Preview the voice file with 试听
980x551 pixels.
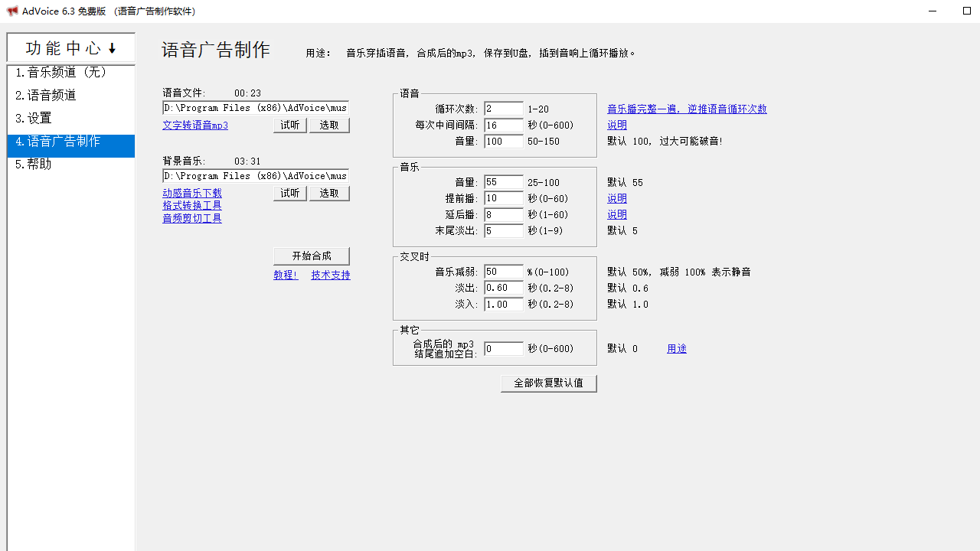point(289,125)
